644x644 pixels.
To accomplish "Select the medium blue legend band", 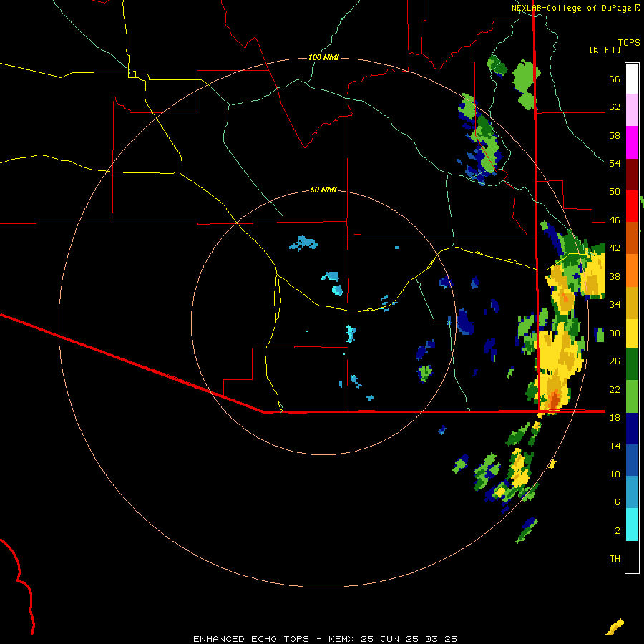I will click(x=632, y=460).
